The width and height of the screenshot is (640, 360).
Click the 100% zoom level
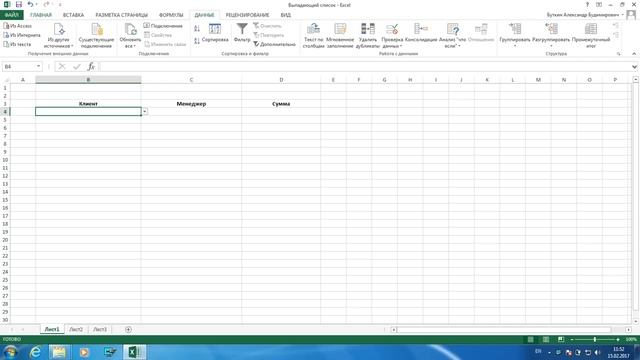click(x=631, y=340)
